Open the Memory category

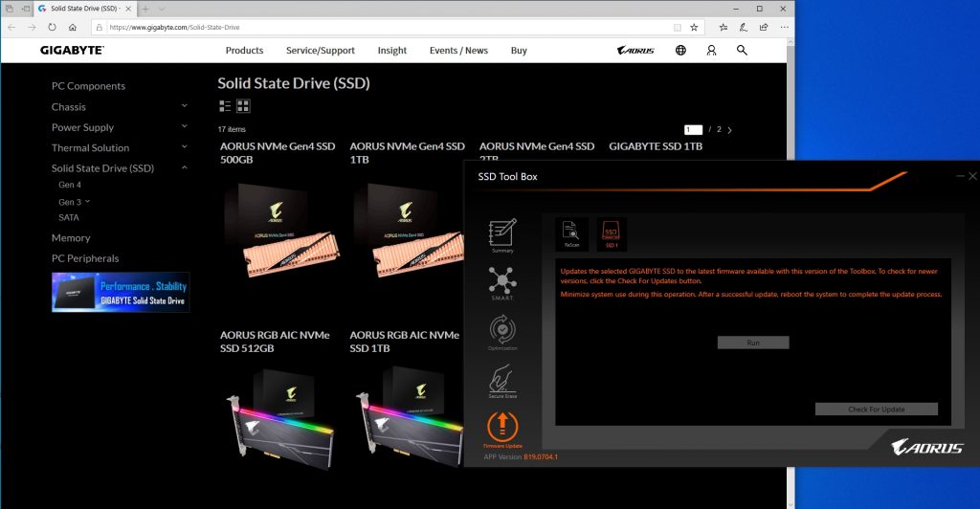click(71, 238)
